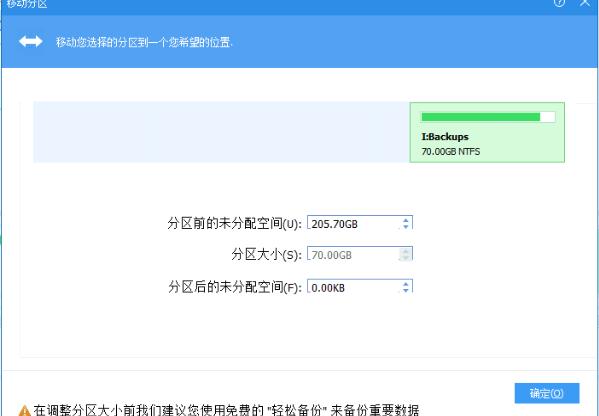Click the unallocated space area before partition

[222, 132]
